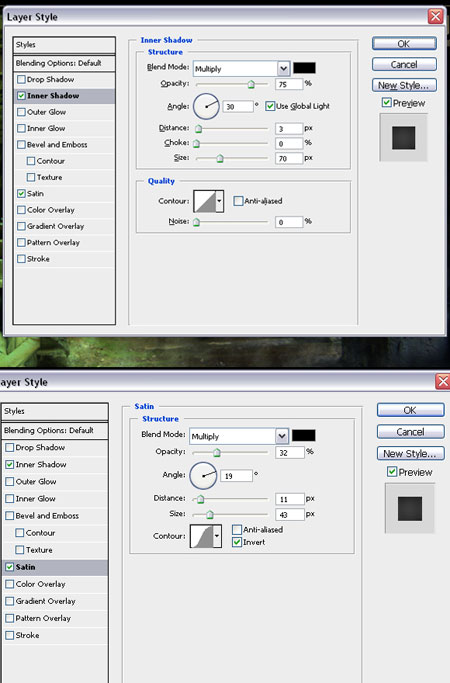Close the Satin Layer Style dialog

pos(443,382)
